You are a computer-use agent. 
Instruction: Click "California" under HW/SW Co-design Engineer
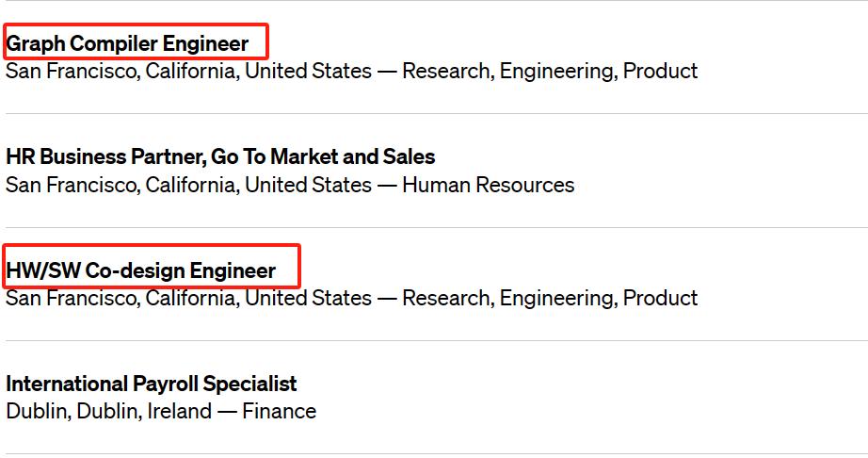point(191,298)
